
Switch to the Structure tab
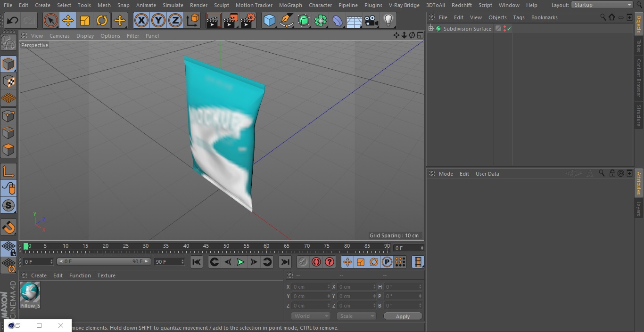(x=639, y=115)
